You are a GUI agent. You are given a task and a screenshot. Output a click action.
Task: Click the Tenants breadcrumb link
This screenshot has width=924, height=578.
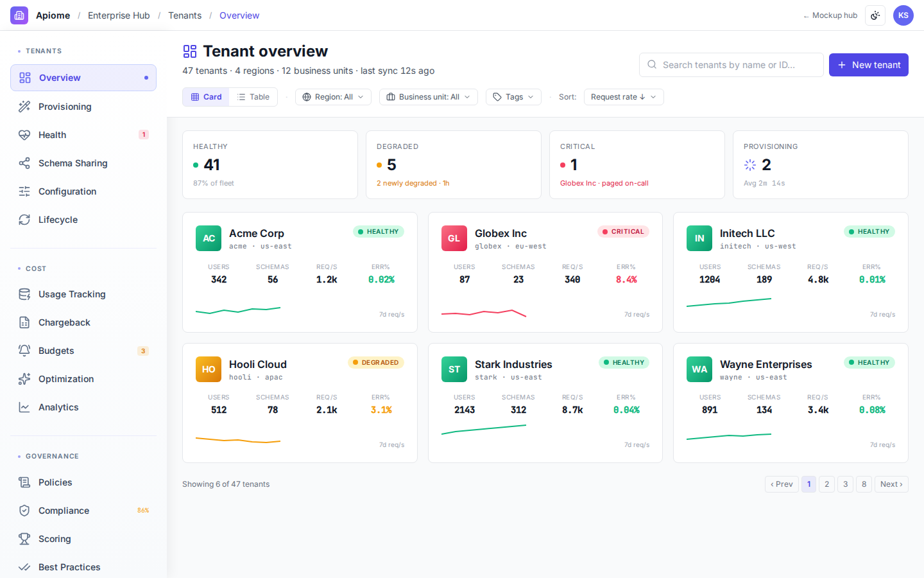click(185, 15)
